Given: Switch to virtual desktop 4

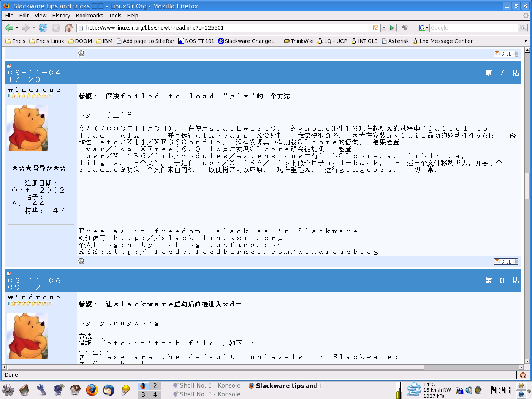Looking at the screenshot, I should pyautogui.click(x=155, y=394).
